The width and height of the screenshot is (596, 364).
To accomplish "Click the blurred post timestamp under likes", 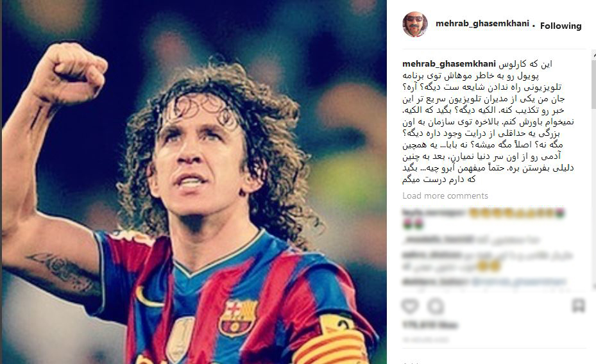I will [425, 340].
